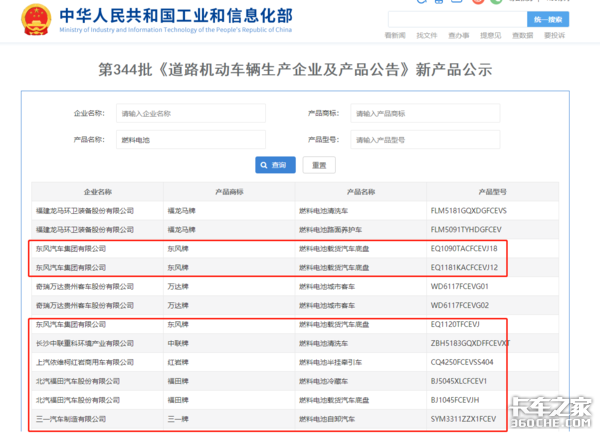Open the 看新闻 link
The width and height of the screenshot is (600, 434).
(x=395, y=35)
